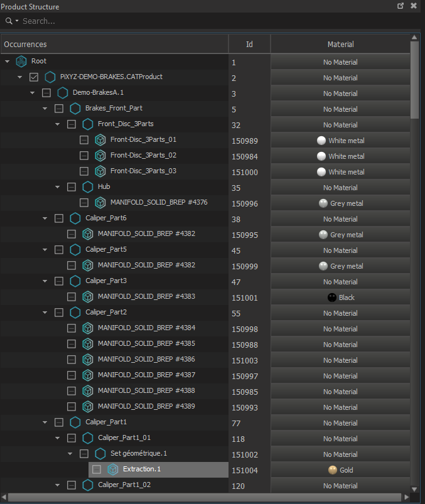Click the Extraction.1 part icon

click(x=112, y=469)
